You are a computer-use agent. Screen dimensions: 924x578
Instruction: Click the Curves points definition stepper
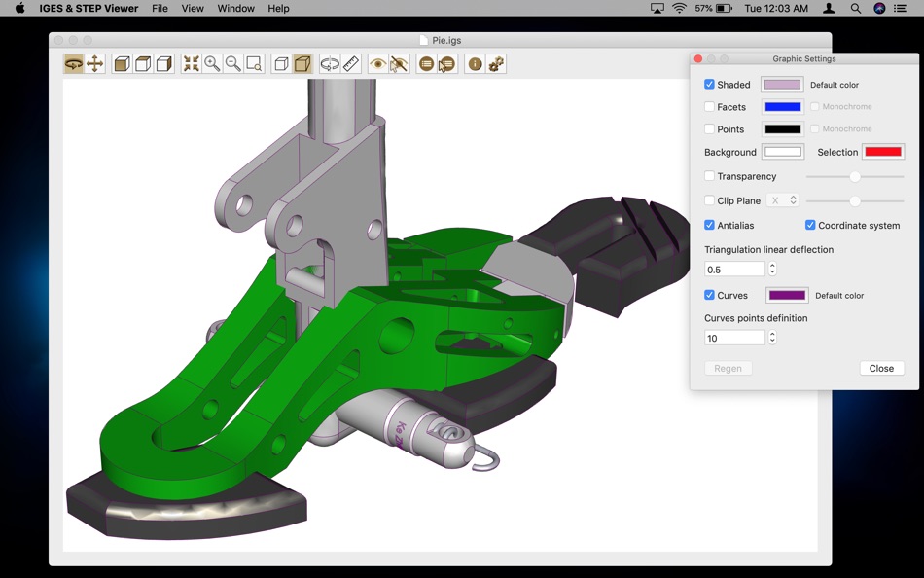coord(772,338)
